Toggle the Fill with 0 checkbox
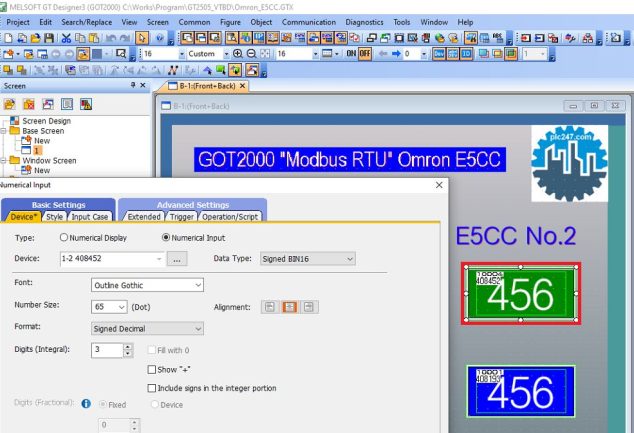This screenshot has height=433, width=634. pos(152,350)
